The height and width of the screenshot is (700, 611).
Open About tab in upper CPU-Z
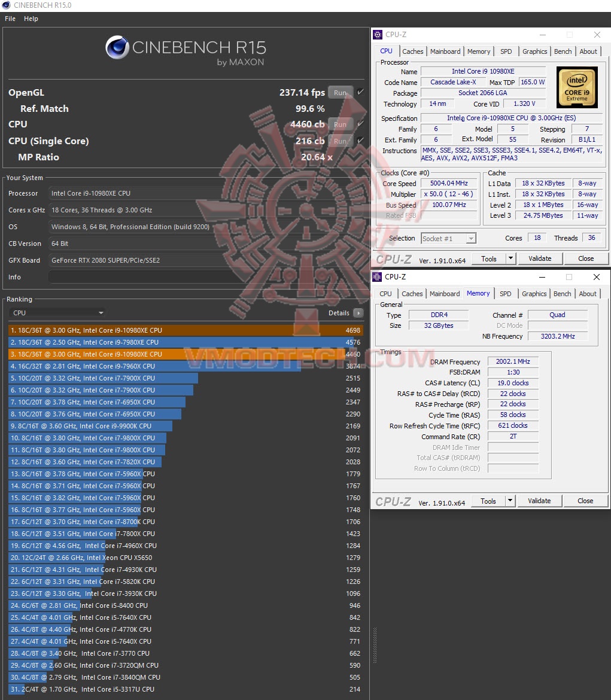pyautogui.click(x=588, y=51)
